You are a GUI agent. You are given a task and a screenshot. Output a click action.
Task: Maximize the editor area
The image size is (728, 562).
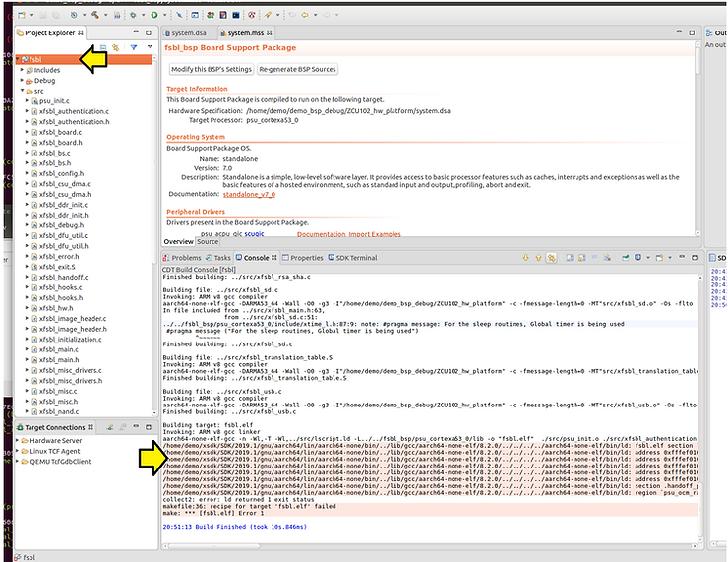(692, 32)
